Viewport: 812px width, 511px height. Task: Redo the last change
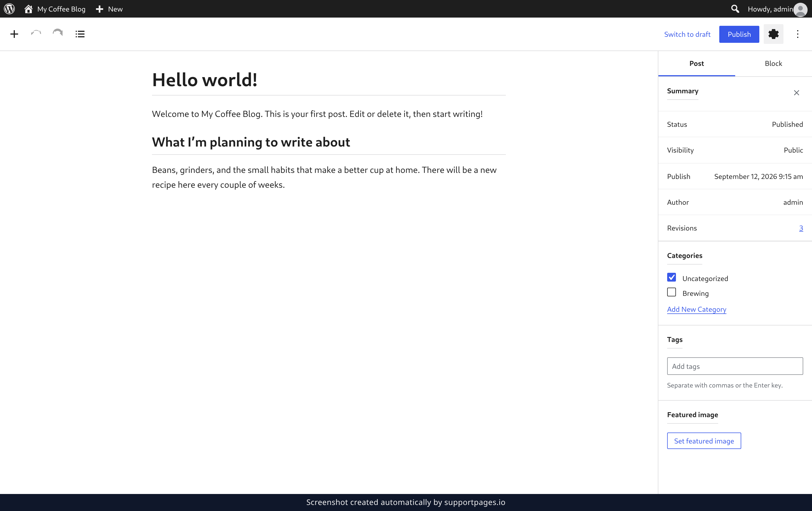[58, 33]
